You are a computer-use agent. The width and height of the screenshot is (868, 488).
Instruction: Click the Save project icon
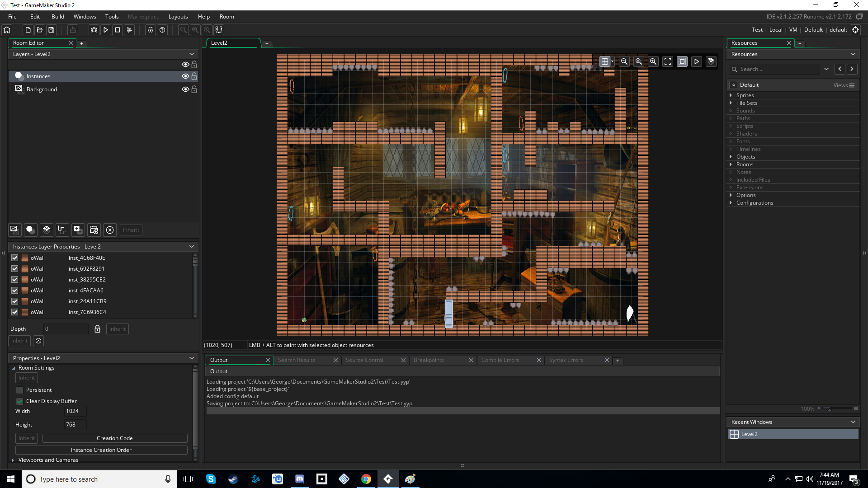click(x=52, y=30)
